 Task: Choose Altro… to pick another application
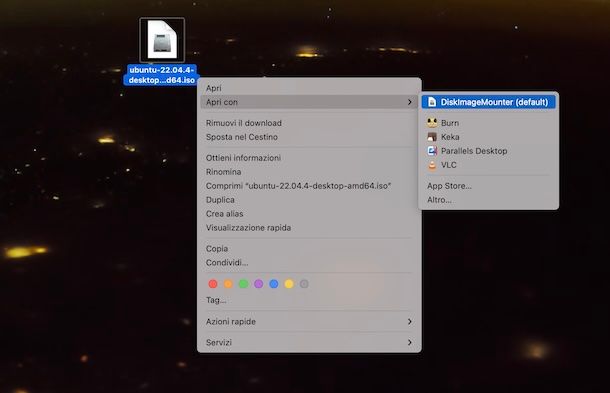(489, 200)
